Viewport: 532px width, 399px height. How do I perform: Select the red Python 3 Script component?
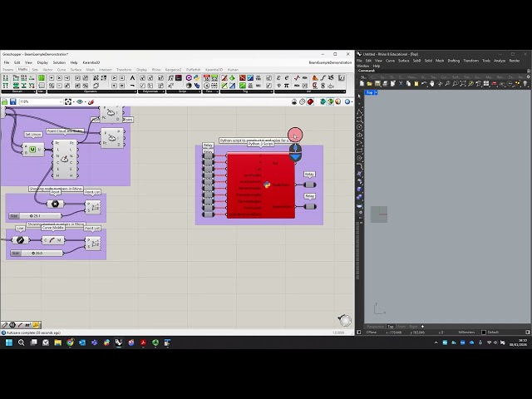coord(261,185)
